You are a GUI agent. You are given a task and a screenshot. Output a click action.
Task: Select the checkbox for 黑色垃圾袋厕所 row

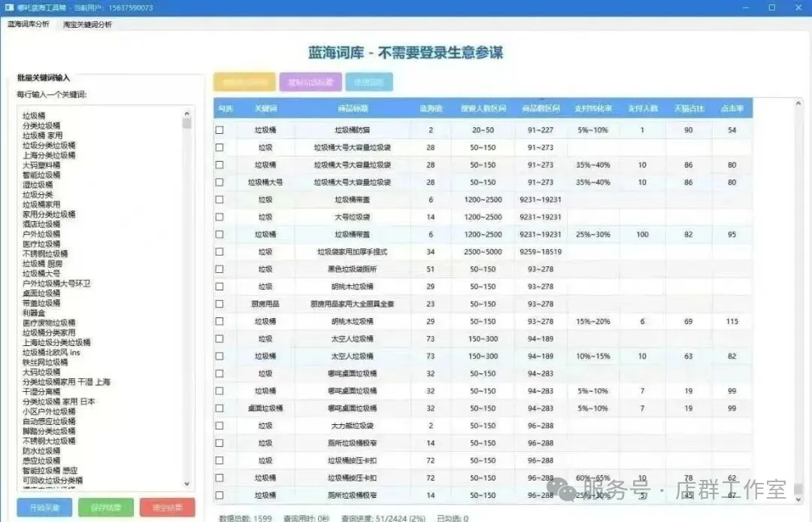220,269
